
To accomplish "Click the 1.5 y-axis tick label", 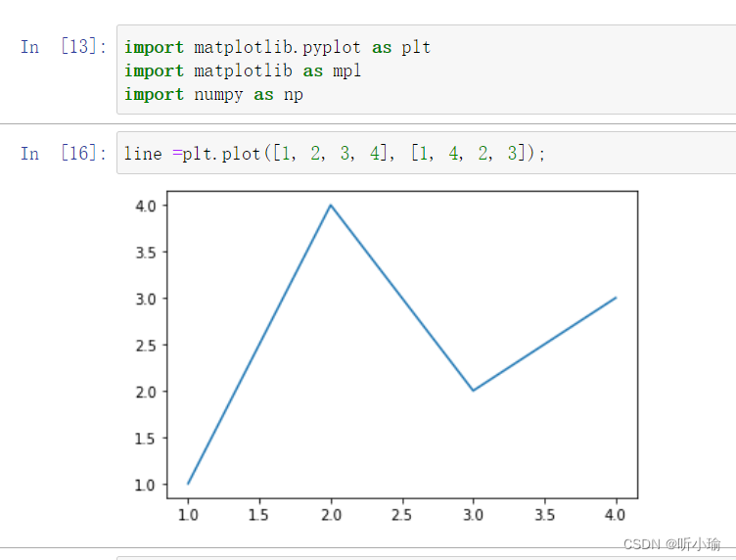I will tap(147, 438).
